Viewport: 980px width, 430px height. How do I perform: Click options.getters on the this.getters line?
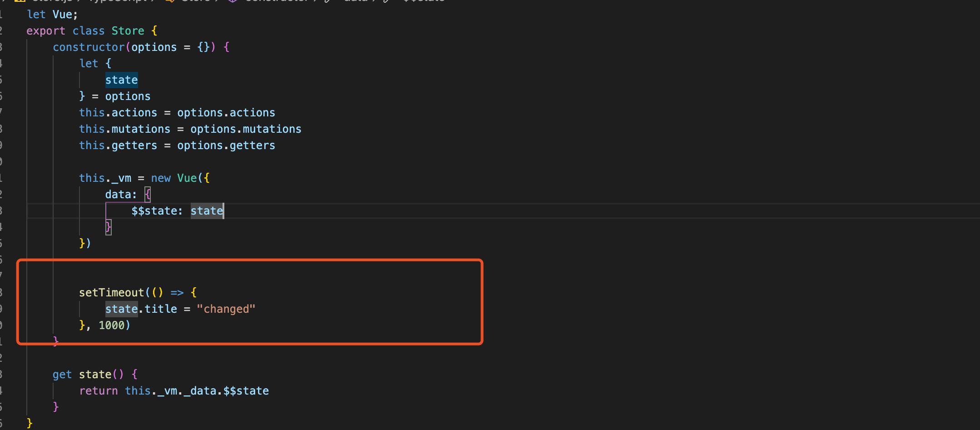226,145
